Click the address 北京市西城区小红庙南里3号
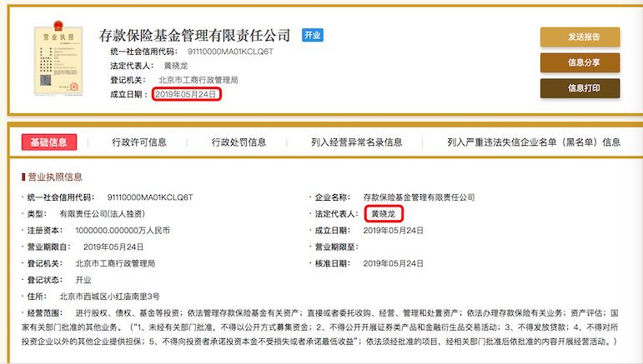 coord(109,297)
